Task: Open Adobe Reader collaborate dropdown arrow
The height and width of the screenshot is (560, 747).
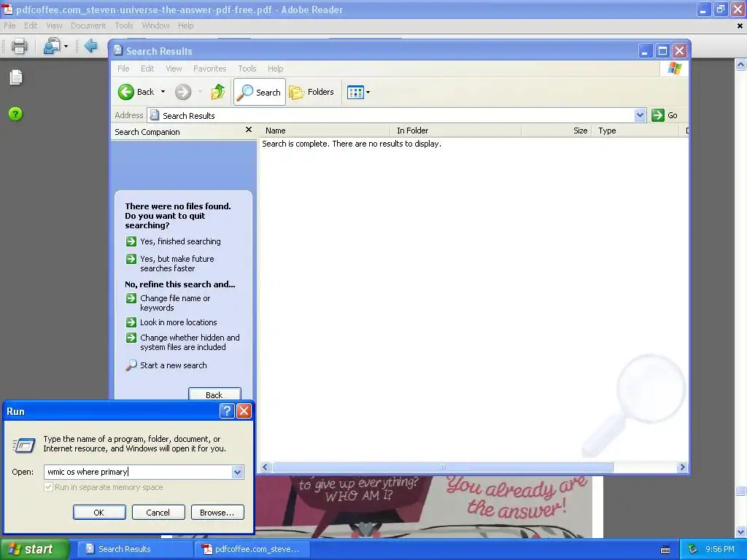Action: 66,46
